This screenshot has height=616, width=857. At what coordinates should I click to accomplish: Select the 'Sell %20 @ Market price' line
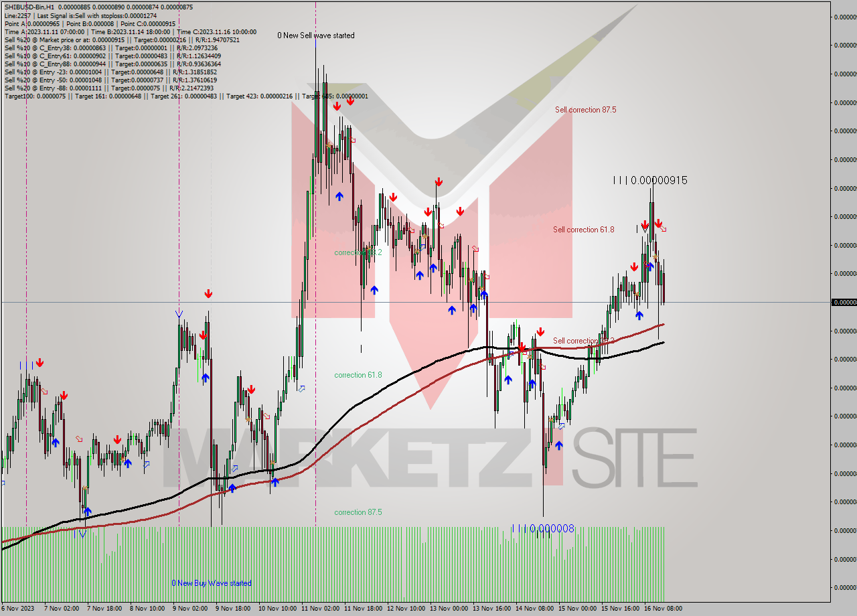(x=122, y=40)
